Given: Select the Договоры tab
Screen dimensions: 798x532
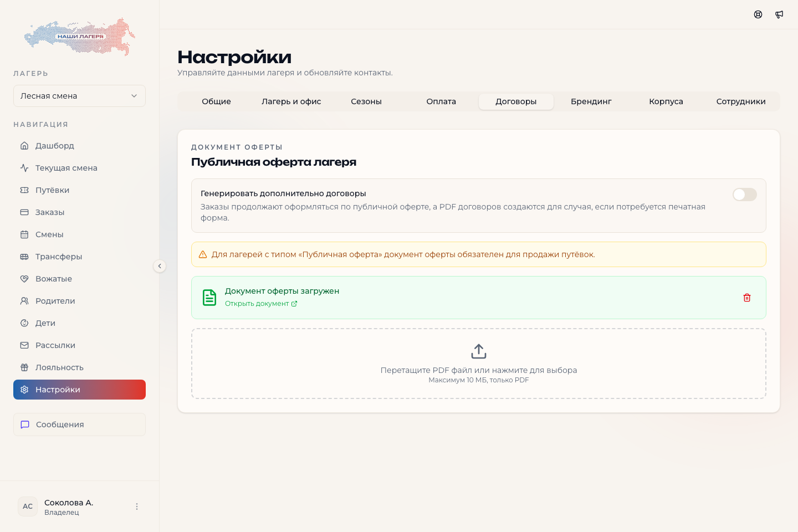Looking at the screenshot, I should pyautogui.click(x=516, y=101).
